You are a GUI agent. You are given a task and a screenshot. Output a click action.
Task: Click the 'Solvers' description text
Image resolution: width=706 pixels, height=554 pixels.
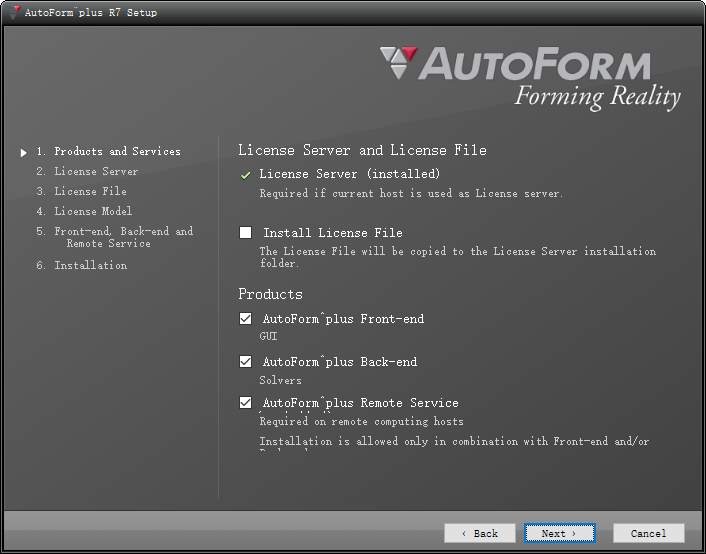[281, 381]
